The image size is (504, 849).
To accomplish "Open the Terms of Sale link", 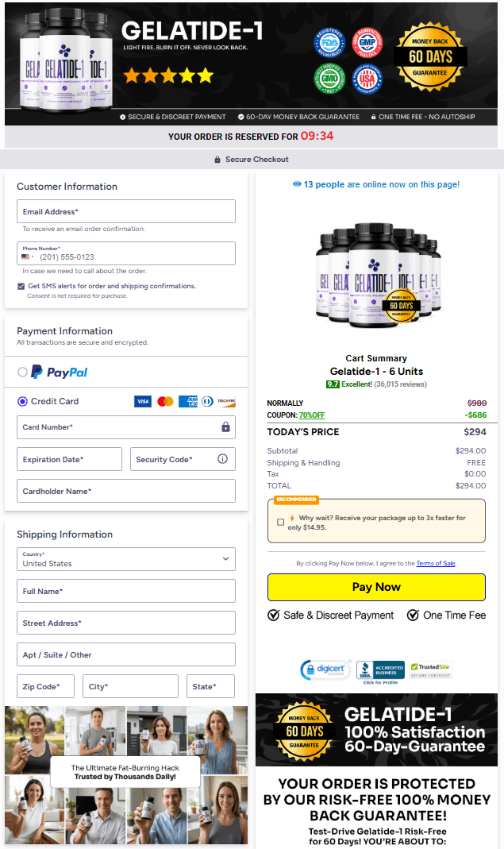I will [436, 563].
